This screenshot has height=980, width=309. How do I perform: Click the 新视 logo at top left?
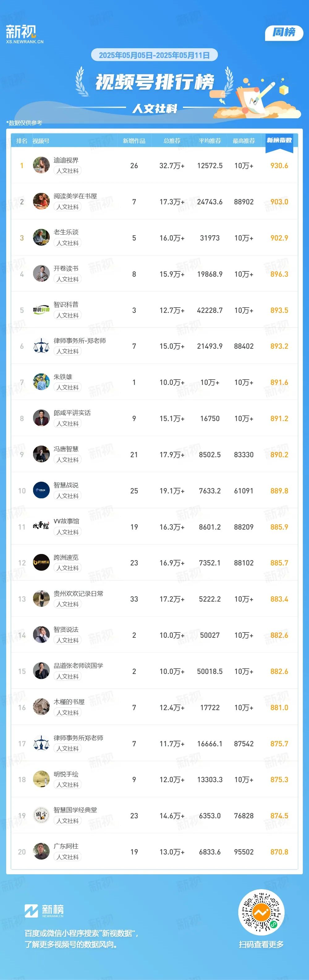point(24,34)
